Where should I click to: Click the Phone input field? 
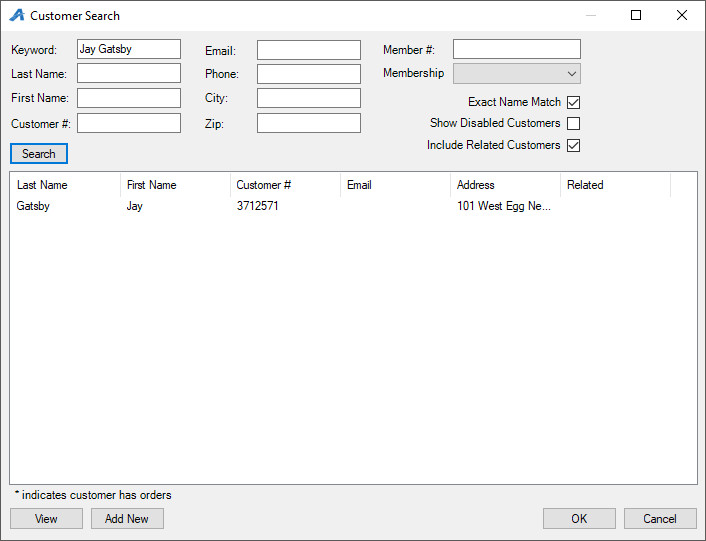[x=309, y=74]
